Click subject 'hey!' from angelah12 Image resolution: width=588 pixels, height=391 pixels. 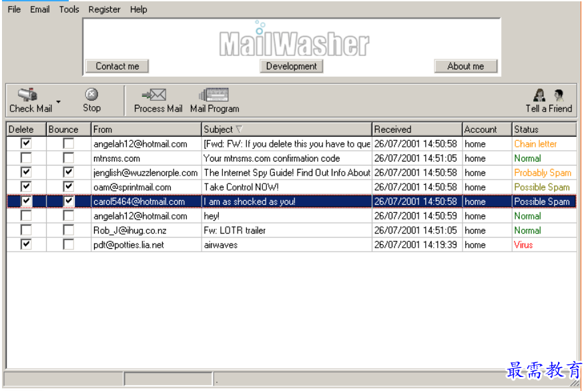coord(212,216)
